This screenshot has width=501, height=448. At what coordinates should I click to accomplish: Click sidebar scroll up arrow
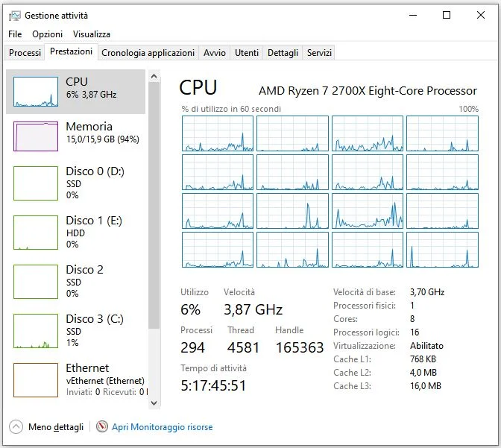[154, 76]
